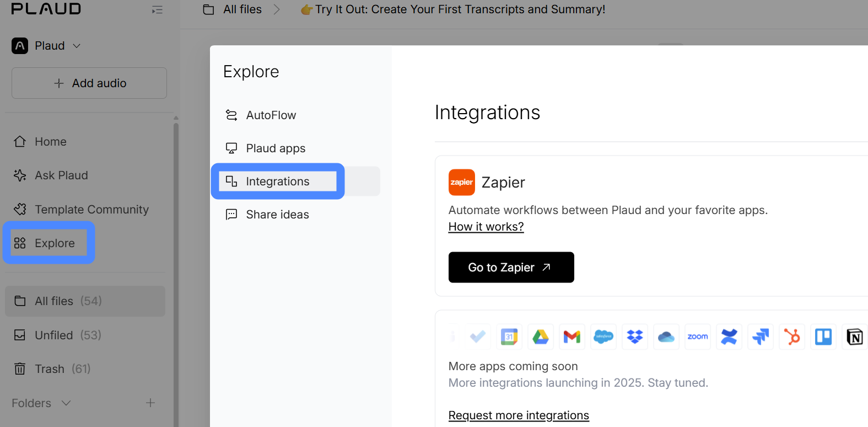Viewport: 868px width, 427px height.
Task: Open Template Community in the sidebar
Action: click(x=81, y=210)
